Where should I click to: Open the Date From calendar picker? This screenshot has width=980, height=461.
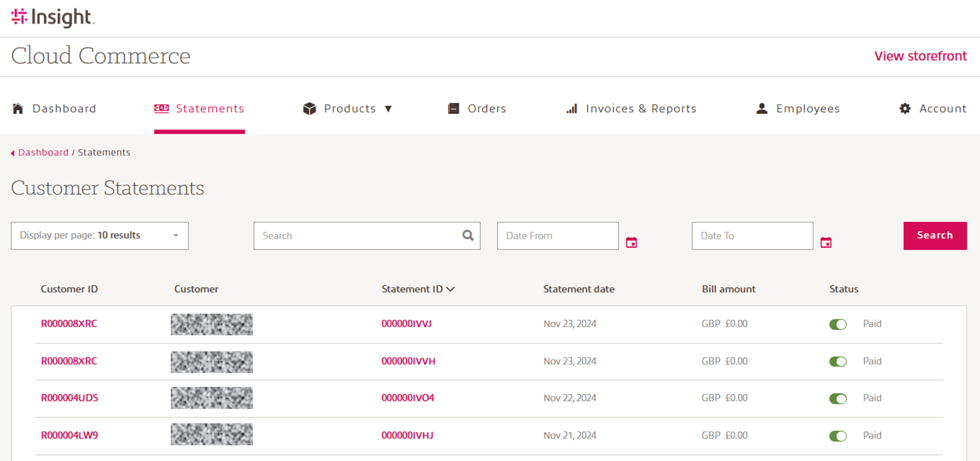[631, 242]
